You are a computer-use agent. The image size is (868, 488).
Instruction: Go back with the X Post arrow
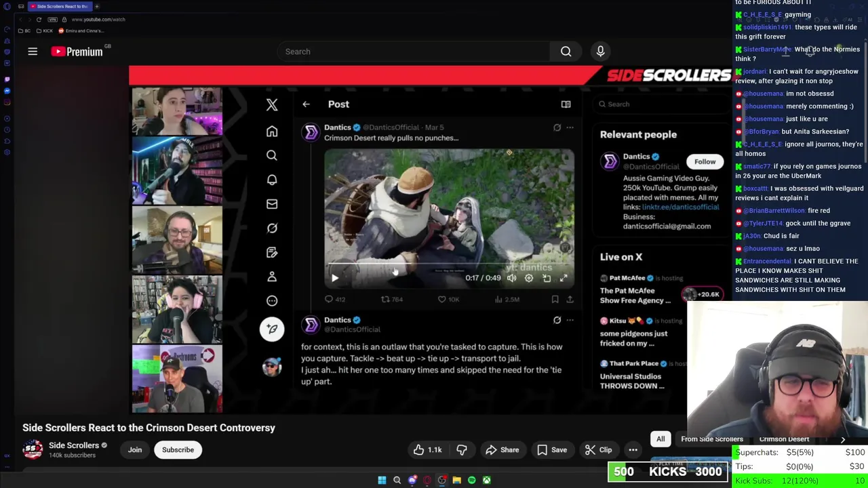(306, 104)
